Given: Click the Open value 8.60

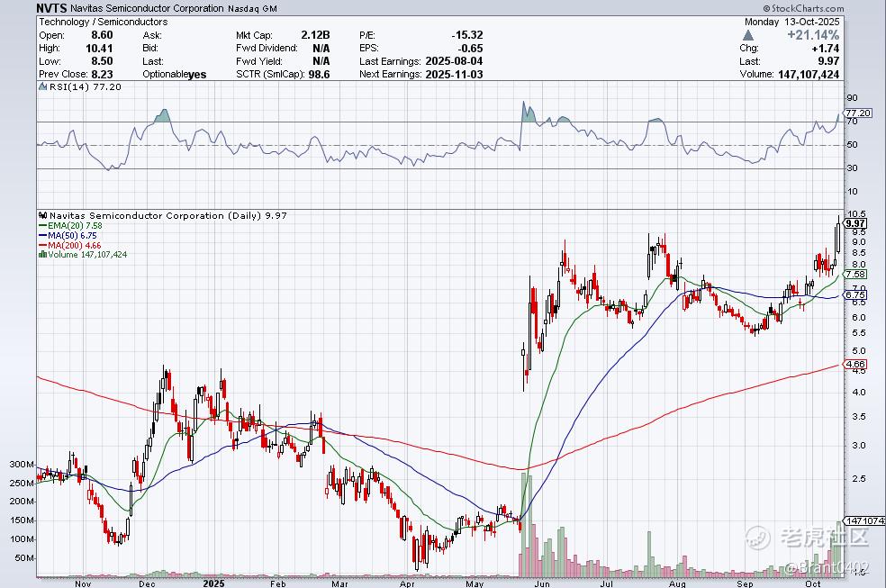Looking at the screenshot, I should 102,35.
